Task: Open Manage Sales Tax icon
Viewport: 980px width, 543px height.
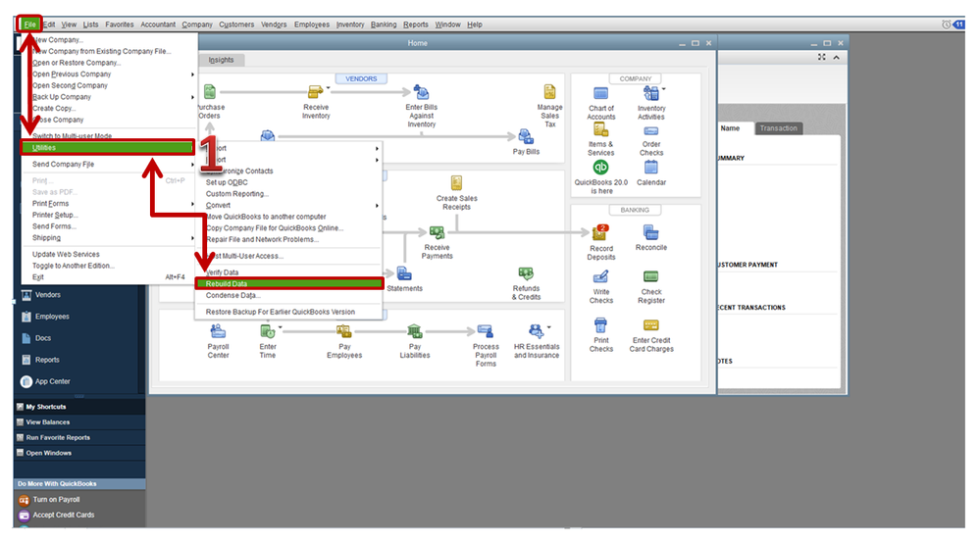Action: point(549,92)
